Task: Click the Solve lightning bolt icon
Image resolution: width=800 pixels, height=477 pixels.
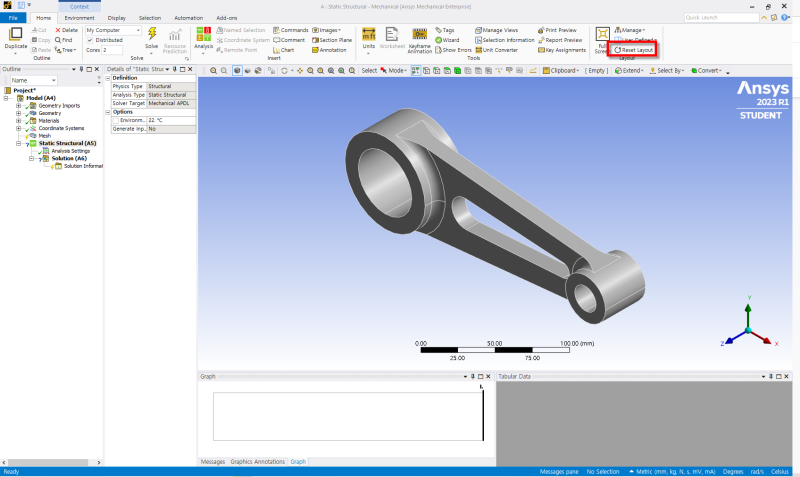Action: pyautogui.click(x=152, y=34)
